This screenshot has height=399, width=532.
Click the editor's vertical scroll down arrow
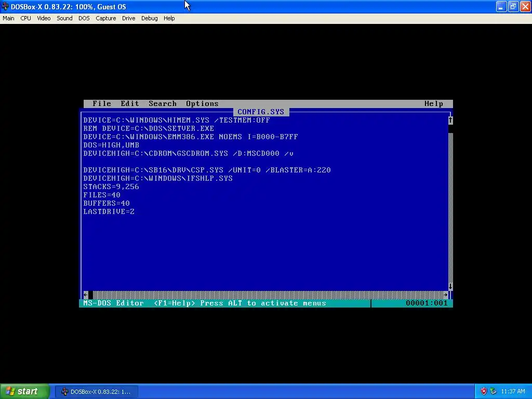[x=450, y=286]
